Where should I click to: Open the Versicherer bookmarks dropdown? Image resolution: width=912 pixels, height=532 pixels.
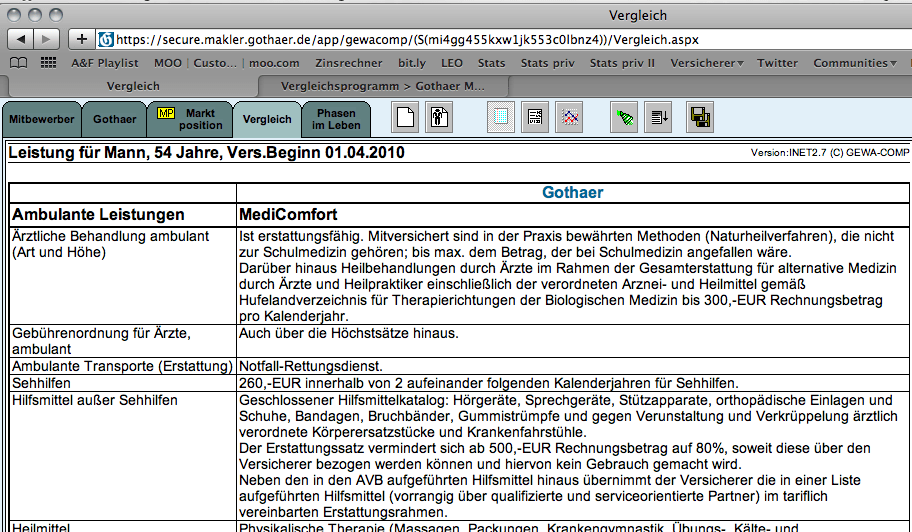pyautogui.click(x=707, y=63)
